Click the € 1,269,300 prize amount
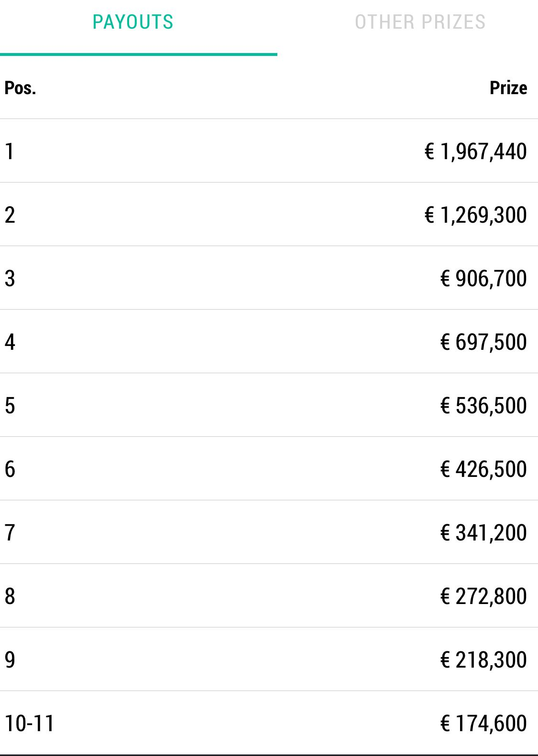538x756 pixels. [476, 215]
